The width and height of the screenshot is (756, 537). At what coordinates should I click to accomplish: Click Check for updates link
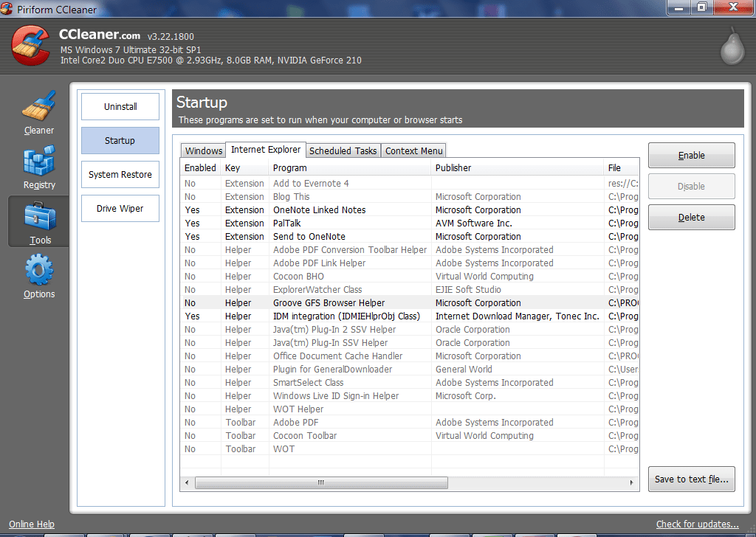click(697, 524)
